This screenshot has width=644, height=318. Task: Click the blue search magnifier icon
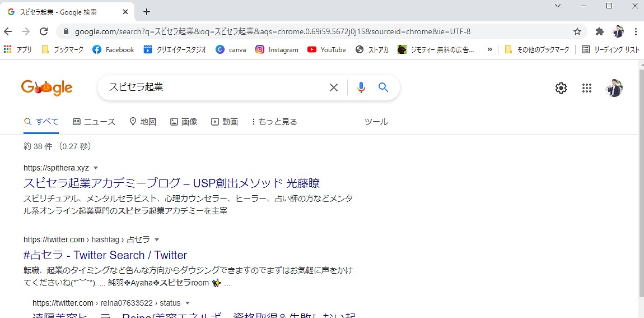click(x=383, y=87)
